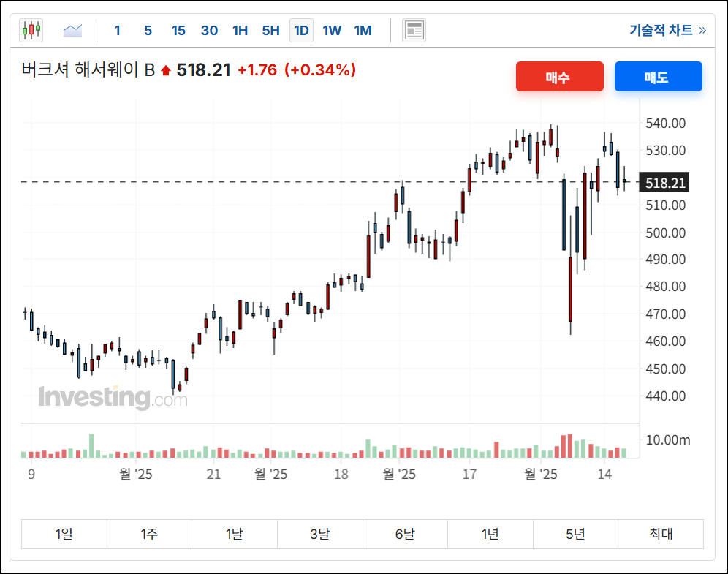
Task: Switch to candlestick chart type
Action: [31, 31]
